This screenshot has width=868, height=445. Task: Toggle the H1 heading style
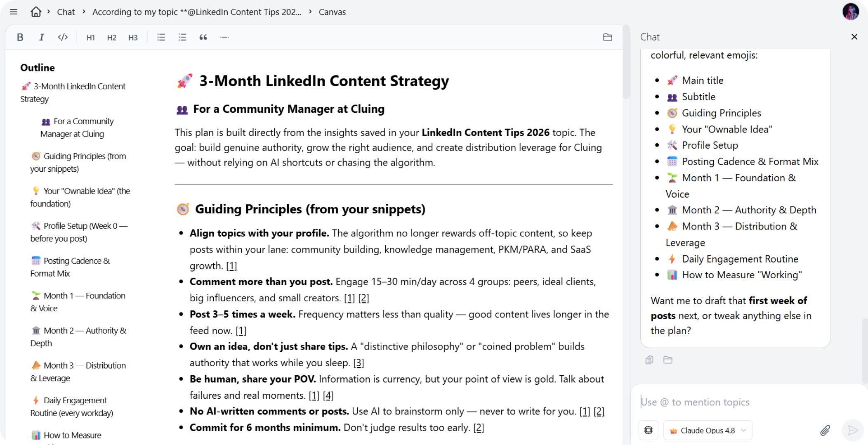pos(91,38)
